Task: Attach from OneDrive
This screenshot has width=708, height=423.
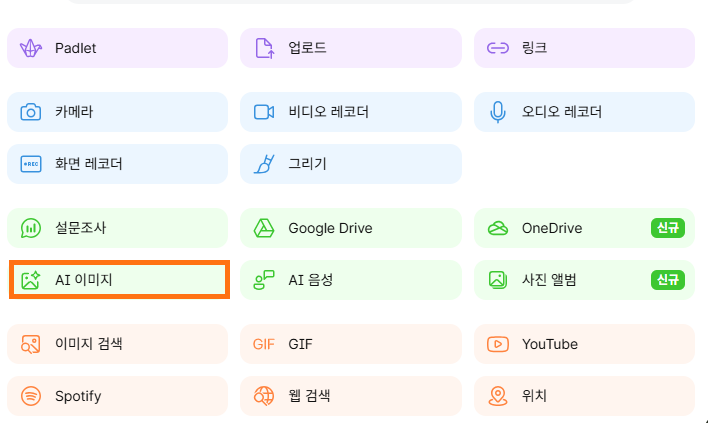Action: (x=584, y=228)
